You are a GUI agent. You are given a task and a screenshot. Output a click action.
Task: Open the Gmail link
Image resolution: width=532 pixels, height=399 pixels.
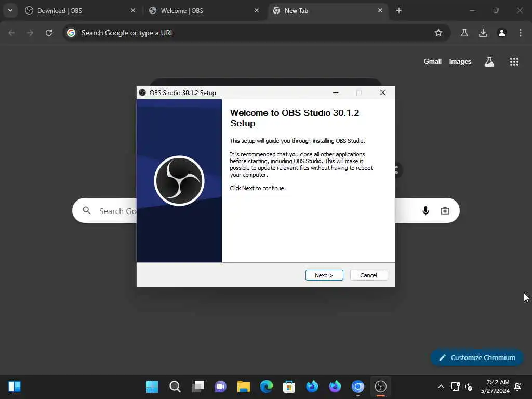[x=433, y=62]
